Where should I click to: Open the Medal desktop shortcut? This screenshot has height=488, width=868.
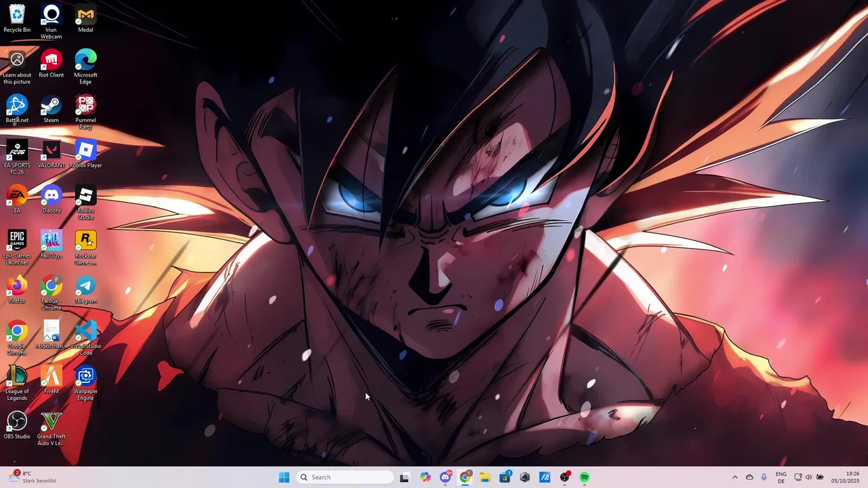85,19
